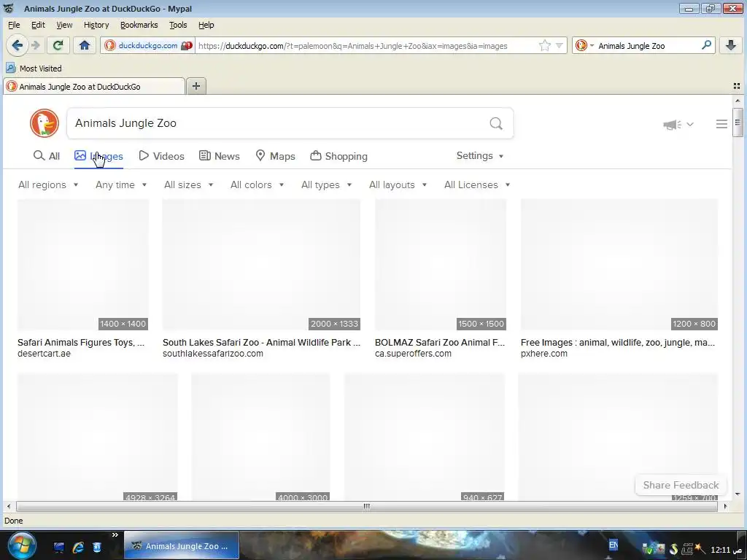This screenshot has height=560, width=747.
Task: Open the tab groups grid icon
Action: click(737, 86)
